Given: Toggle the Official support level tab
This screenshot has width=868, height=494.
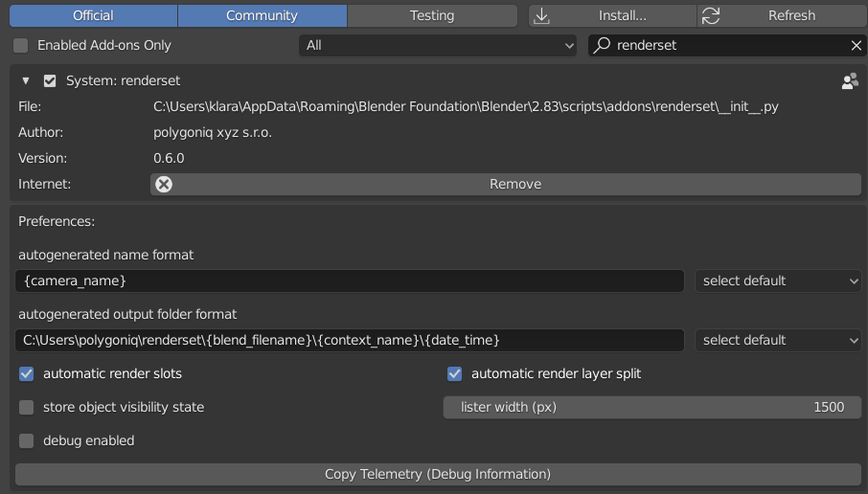Looking at the screenshot, I should coord(93,15).
